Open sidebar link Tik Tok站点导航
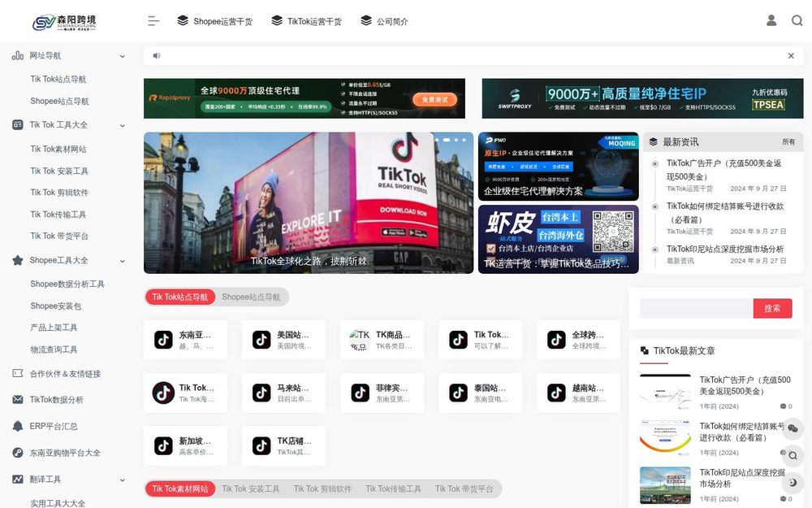The width and height of the screenshot is (812, 508). (58, 79)
